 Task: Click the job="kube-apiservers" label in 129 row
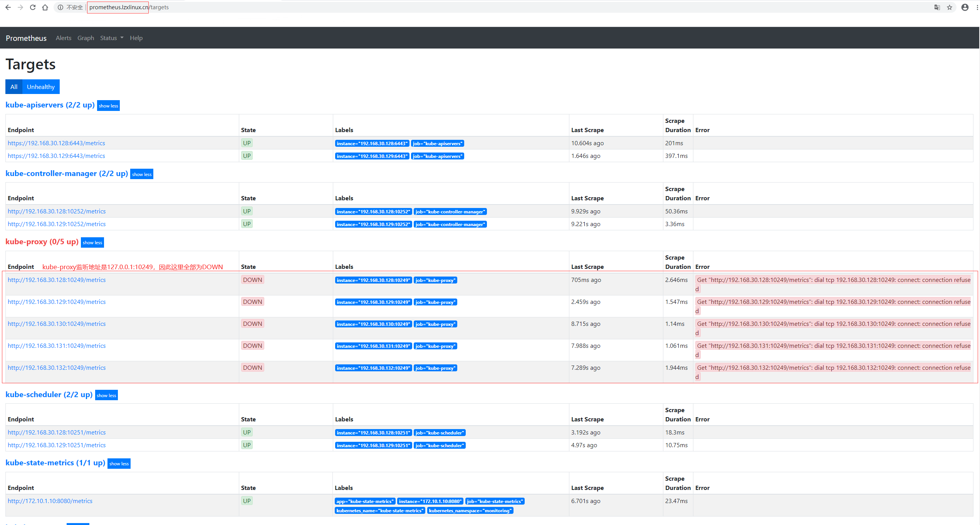pyautogui.click(x=438, y=156)
